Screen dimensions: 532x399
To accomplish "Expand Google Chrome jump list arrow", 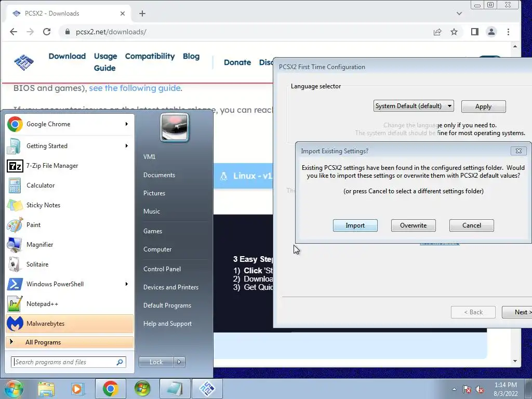I will pos(127,124).
